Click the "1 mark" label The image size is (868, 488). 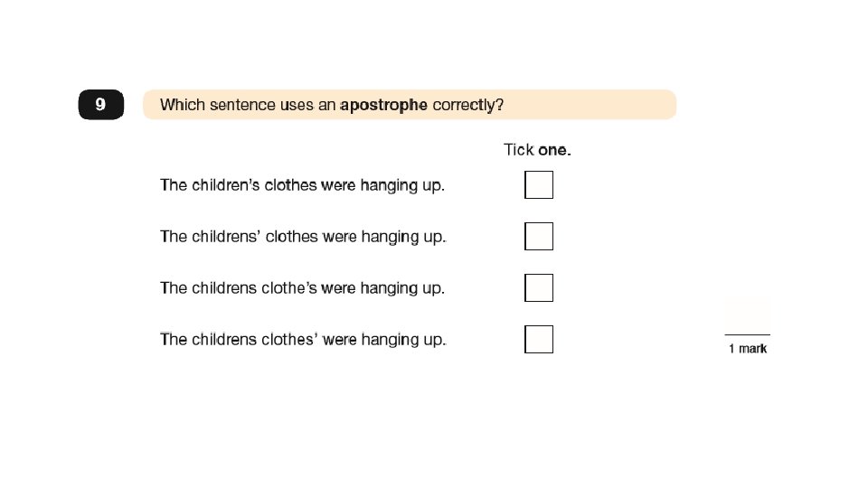(748, 349)
